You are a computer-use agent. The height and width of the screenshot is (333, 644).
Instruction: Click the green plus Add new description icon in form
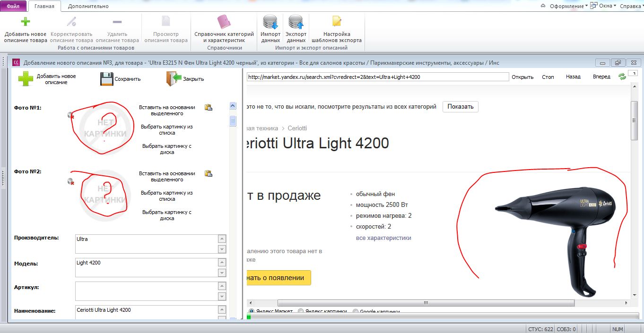click(x=26, y=78)
